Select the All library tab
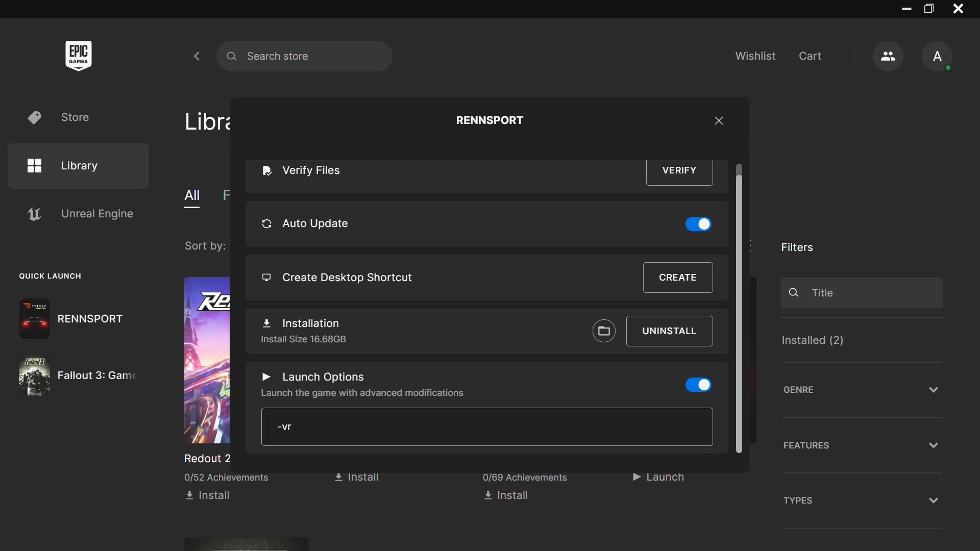The width and height of the screenshot is (980, 551). coord(192,195)
